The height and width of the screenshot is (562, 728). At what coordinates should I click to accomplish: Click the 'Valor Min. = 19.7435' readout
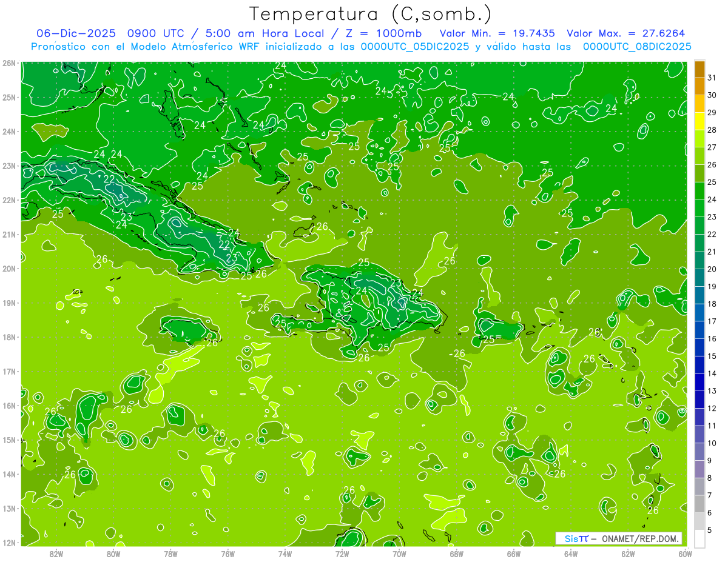(x=497, y=33)
